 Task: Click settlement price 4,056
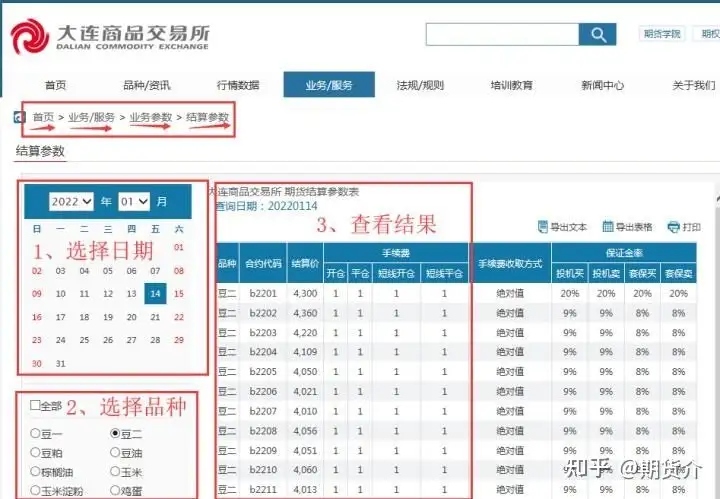pos(305,431)
